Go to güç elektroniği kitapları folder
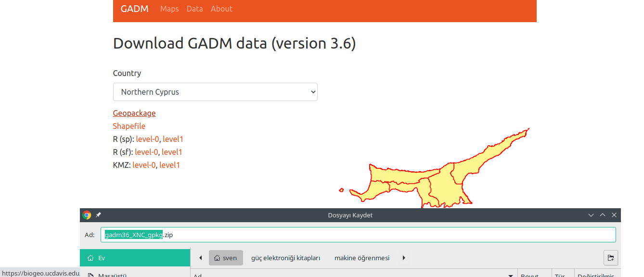 [x=286, y=258]
